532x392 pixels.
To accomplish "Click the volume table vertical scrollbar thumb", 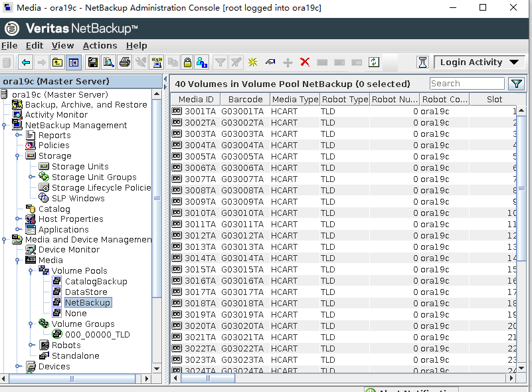I will [x=521, y=189].
